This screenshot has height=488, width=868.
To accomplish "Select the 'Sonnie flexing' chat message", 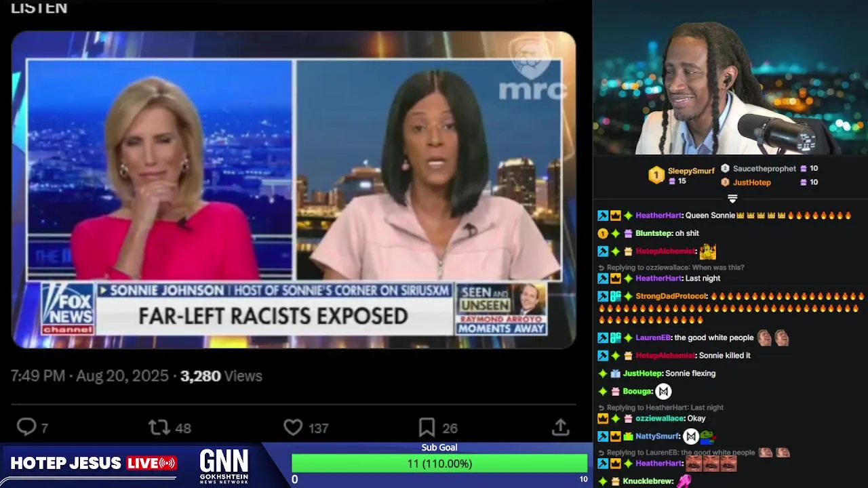I will click(x=690, y=373).
